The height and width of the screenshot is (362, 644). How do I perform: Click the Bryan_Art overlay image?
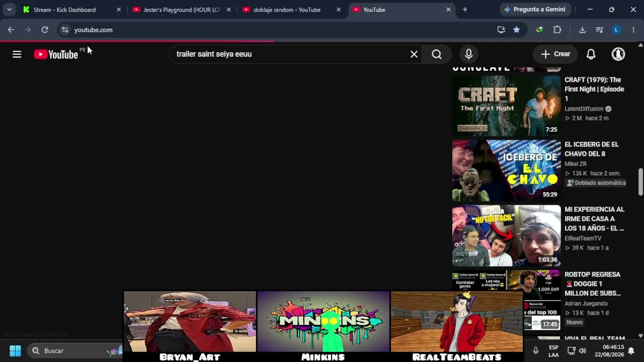point(190,322)
